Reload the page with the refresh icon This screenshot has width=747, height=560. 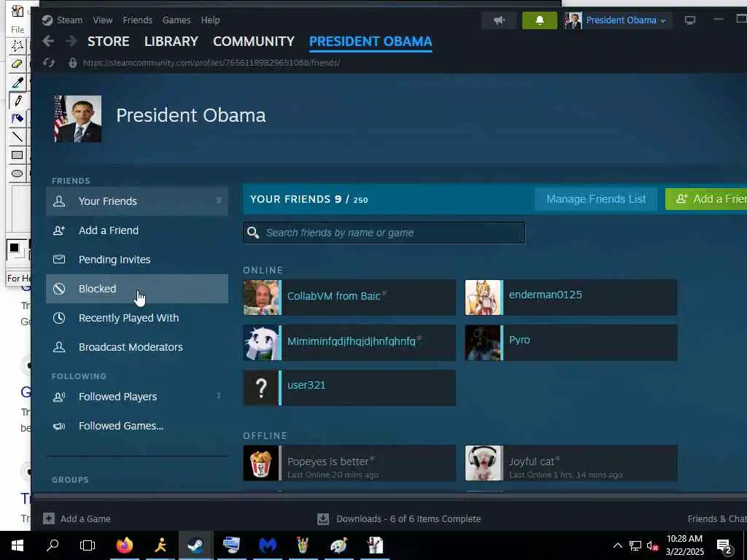(49, 63)
